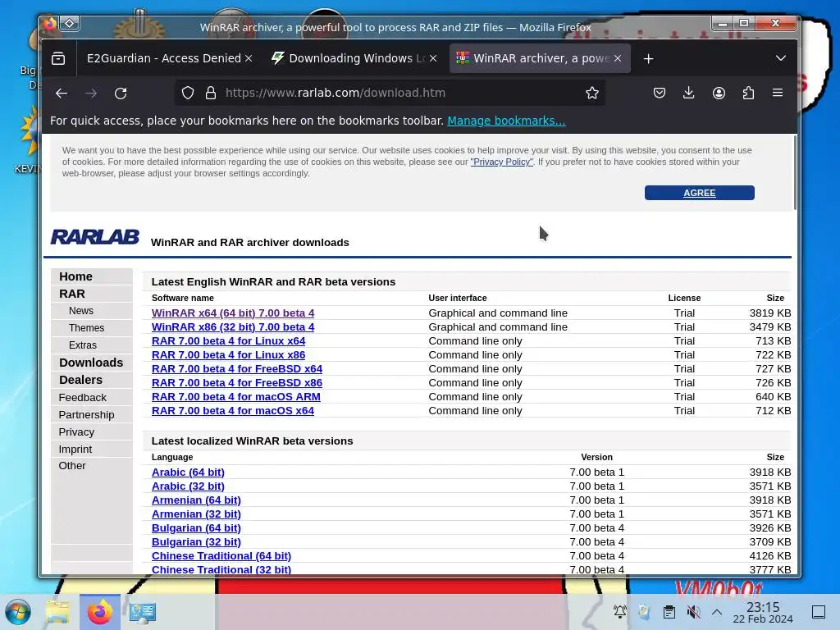Open the extensions puzzle icon
The height and width of the screenshot is (630, 840).
[748, 94]
